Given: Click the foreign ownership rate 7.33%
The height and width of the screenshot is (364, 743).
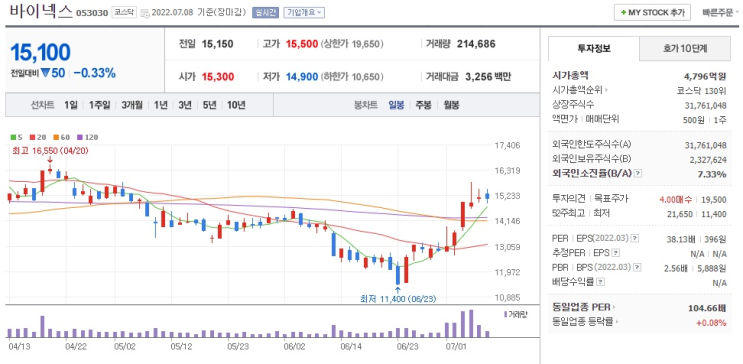Looking at the screenshot, I should [712, 174].
